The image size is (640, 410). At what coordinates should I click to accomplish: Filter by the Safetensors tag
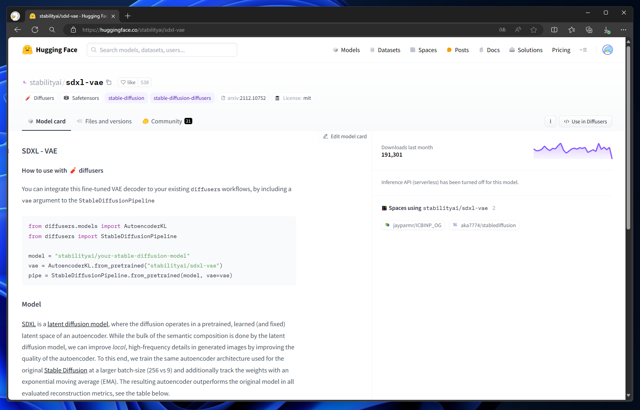(81, 98)
